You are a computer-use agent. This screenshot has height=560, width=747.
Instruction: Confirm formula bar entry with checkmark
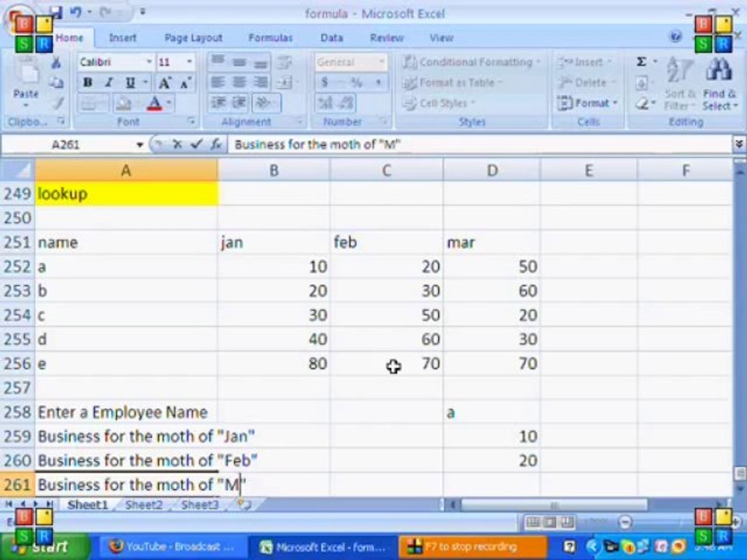(196, 145)
